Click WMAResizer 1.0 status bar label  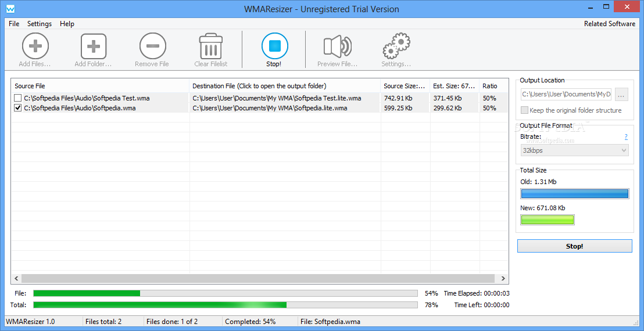pos(31,322)
